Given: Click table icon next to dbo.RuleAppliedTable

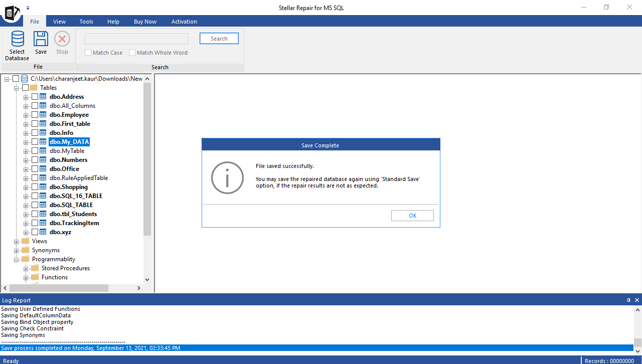Looking at the screenshot, I should pyautogui.click(x=43, y=178).
